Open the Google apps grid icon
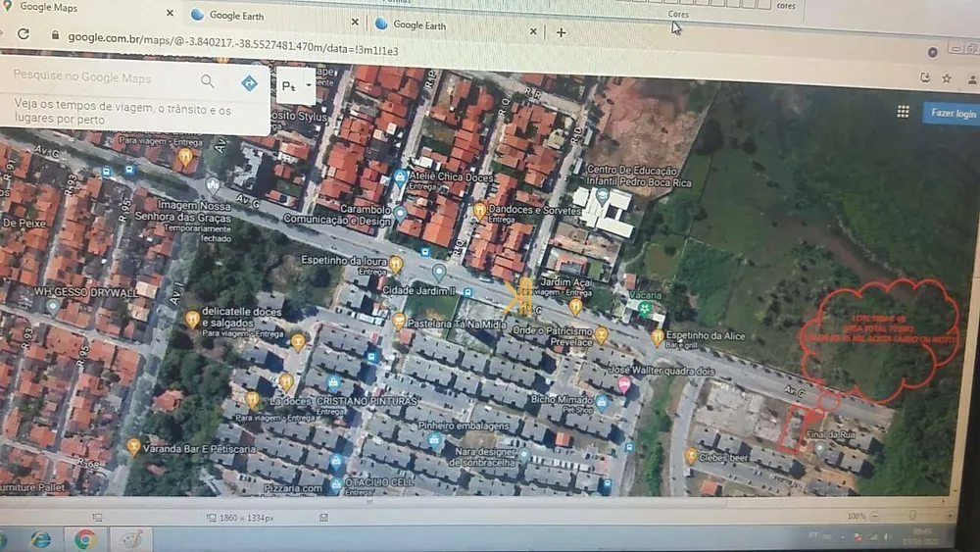Screen dimensions: 980x552 click(x=903, y=111)
